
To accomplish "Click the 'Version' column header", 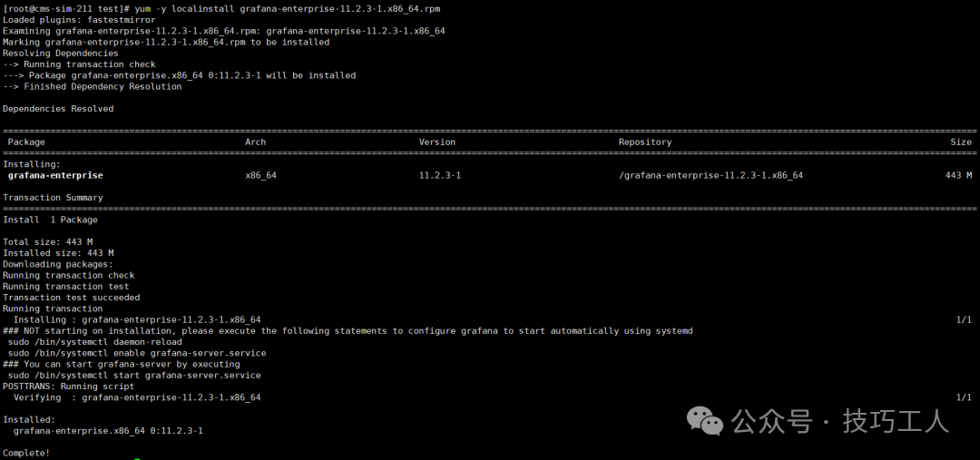I will click(437, 142).
